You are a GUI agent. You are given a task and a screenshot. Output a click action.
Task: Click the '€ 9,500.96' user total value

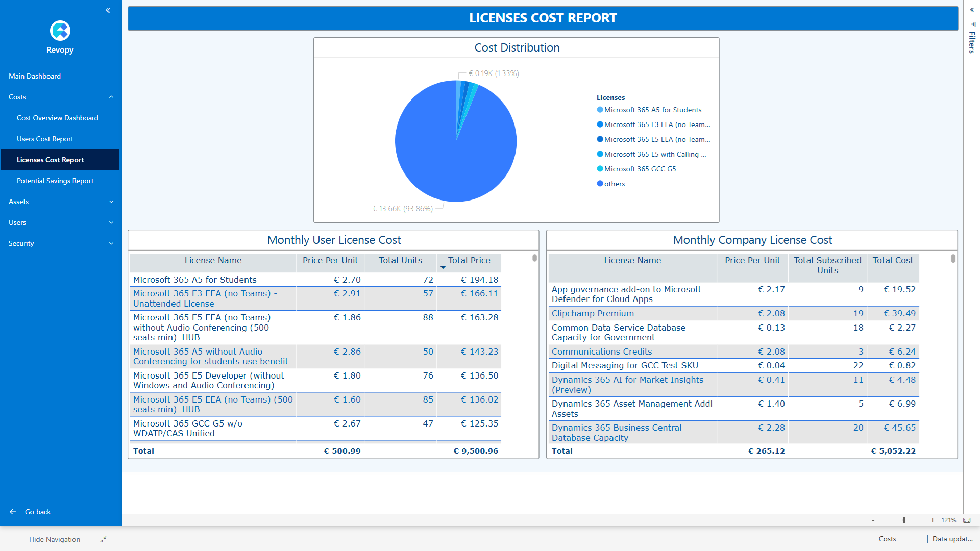[475, 451]
